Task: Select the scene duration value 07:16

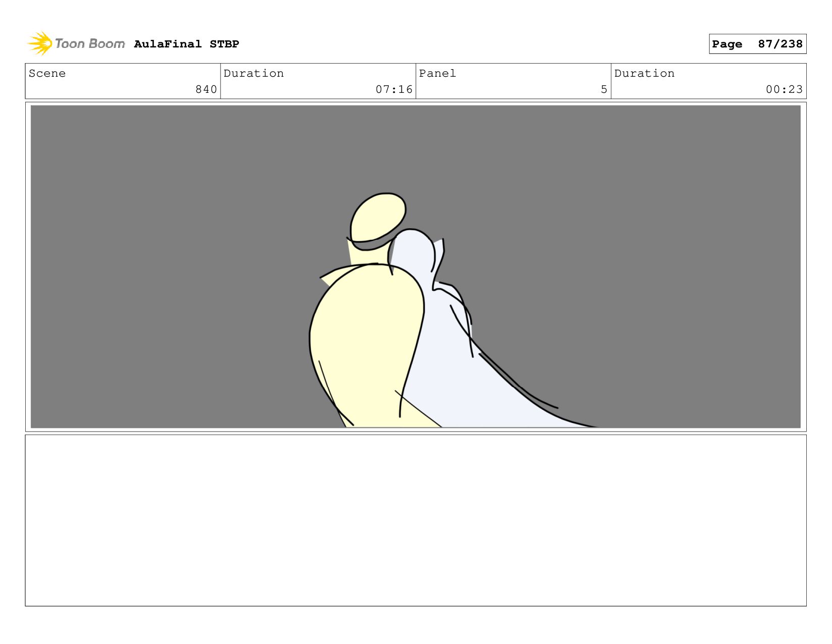Action: point(394,89)
